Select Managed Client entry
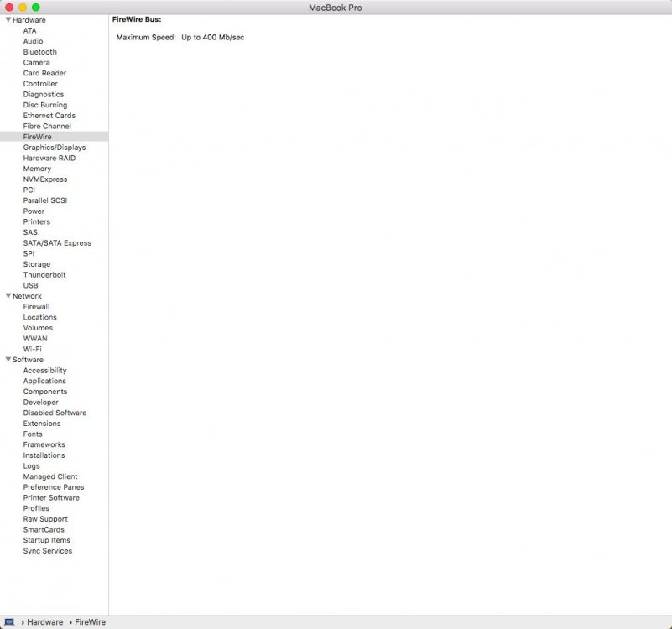672x629 pixels. click(50, 476)
